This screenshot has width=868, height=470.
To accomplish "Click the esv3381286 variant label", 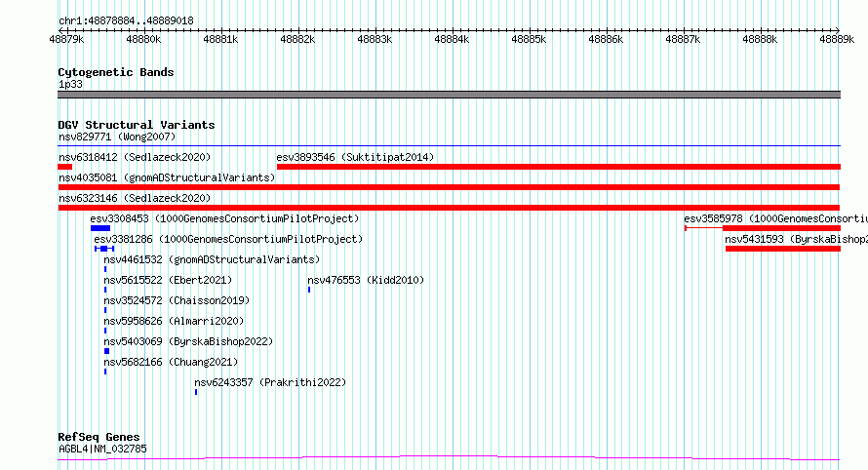I will click(x=228, y=239).
